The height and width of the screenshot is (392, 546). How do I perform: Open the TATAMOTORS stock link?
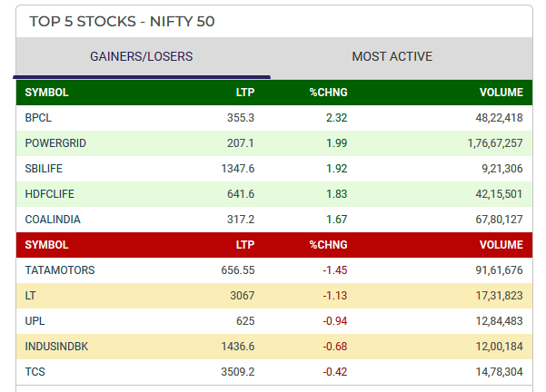click(60, 270)
